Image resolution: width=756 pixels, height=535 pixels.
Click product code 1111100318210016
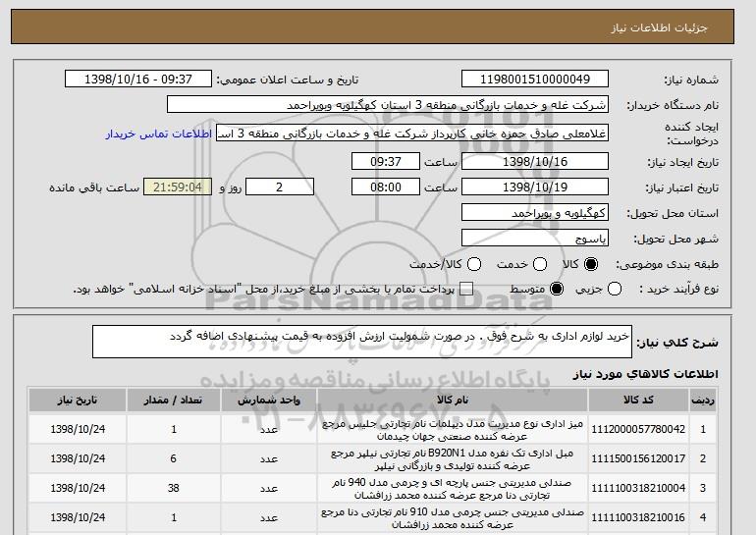click(x=638, y=517)
